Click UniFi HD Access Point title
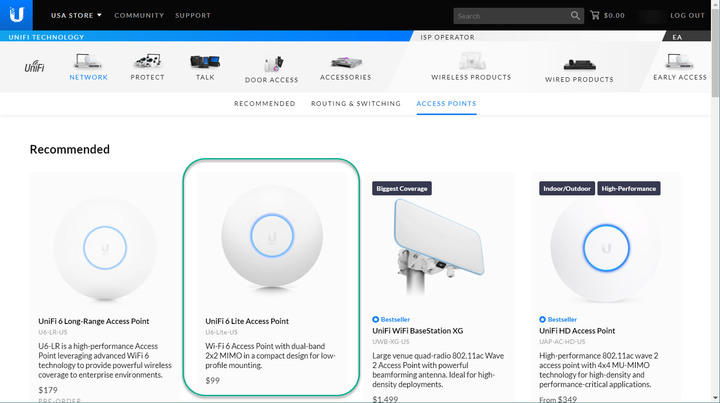The image size is (720, 403). [x=577, y=330]
